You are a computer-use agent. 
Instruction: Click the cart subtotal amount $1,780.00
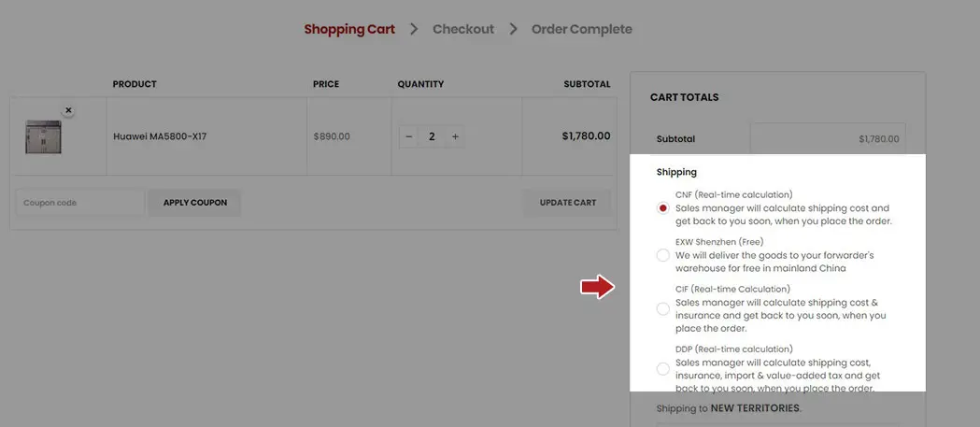pos(878,139)
